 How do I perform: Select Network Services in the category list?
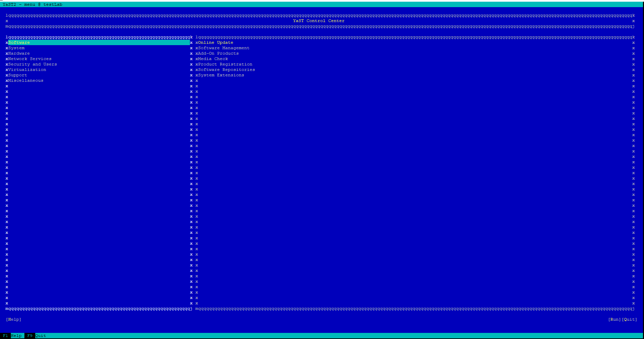point(30,59)
